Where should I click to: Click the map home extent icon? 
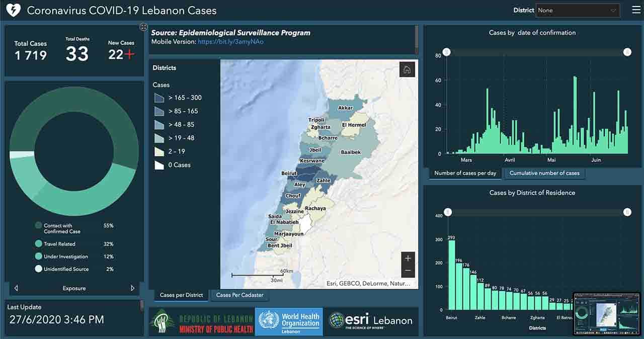(x=407, y=70)
